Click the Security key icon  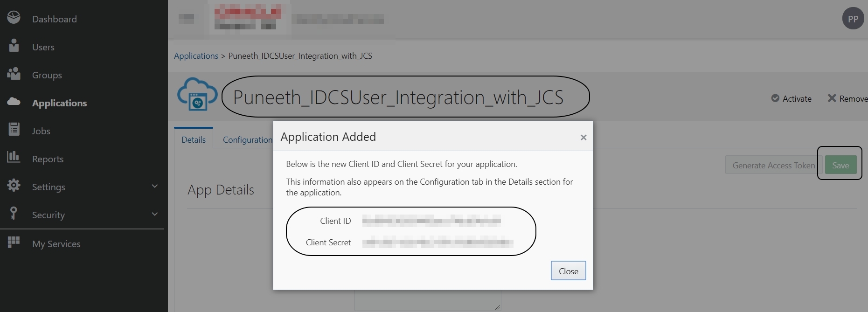[14, 213]
